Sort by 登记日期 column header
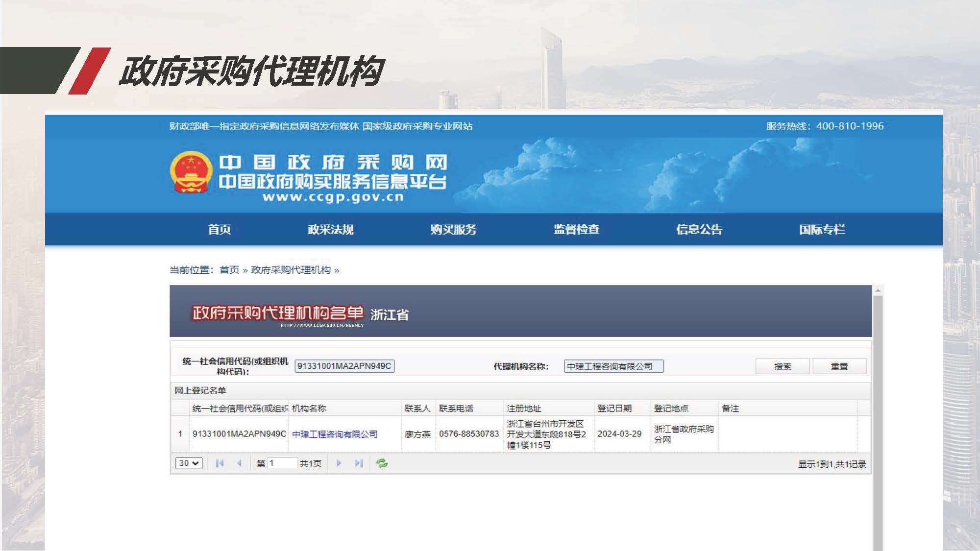The height and width of the screenshot is (551, 980). [622, 408]
